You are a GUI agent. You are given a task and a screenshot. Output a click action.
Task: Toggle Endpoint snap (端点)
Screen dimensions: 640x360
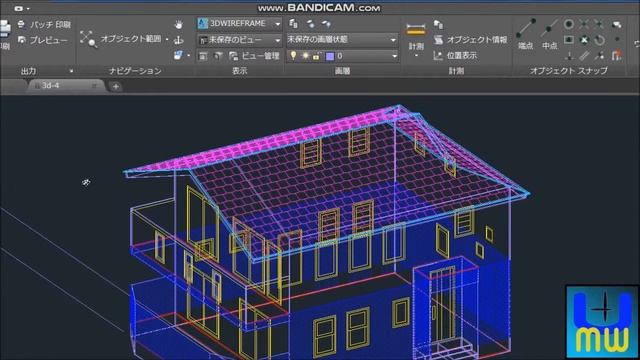click(526, 34)
